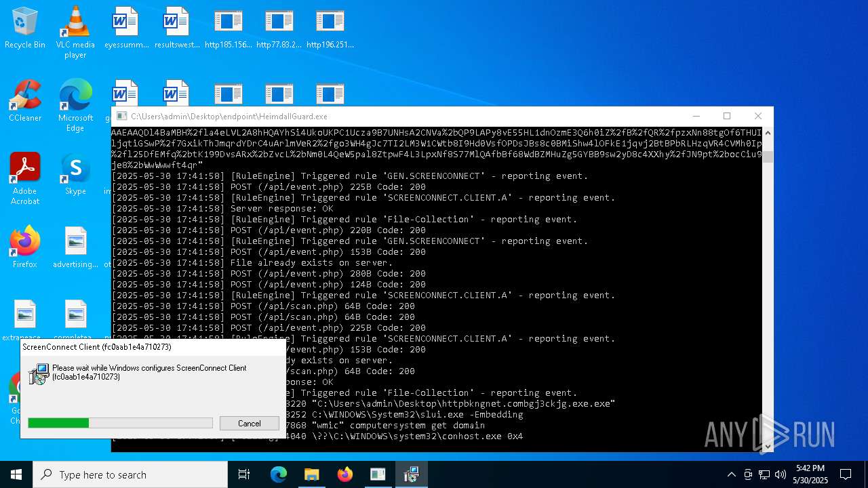Image resolution: width=868 pixels, height=488 pixels.
Task: Click the conhost.exe 0x4 process line
Action: point(404,436)
